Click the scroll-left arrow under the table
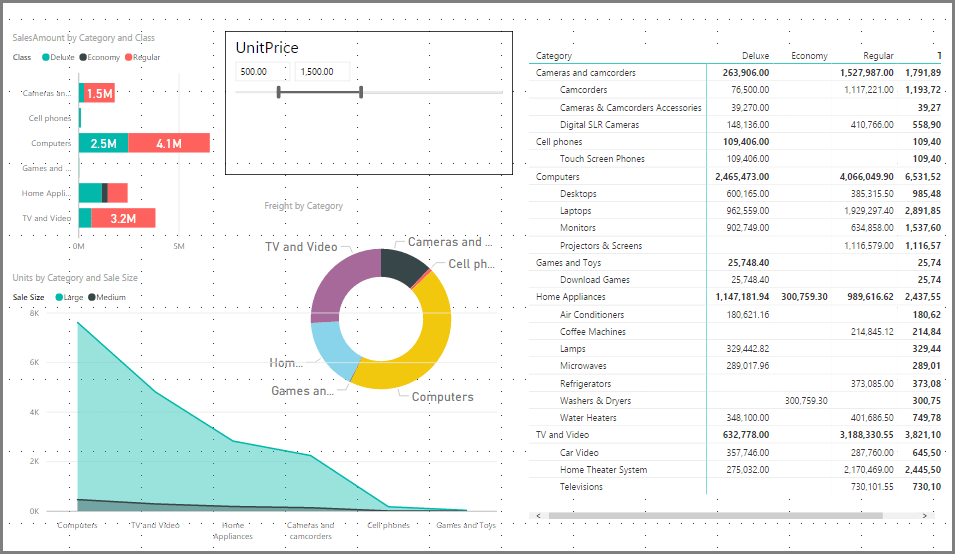This screenshot has width=955, height=554. click(538, 516)
